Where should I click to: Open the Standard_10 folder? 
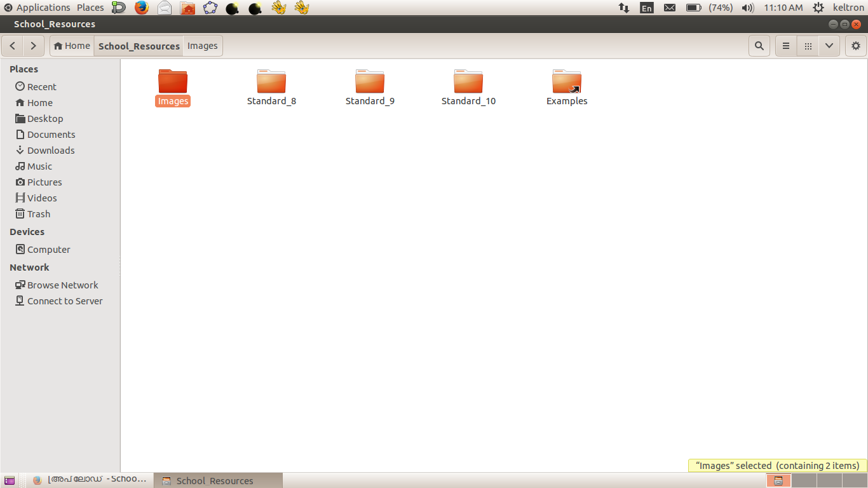pos(468,82)
